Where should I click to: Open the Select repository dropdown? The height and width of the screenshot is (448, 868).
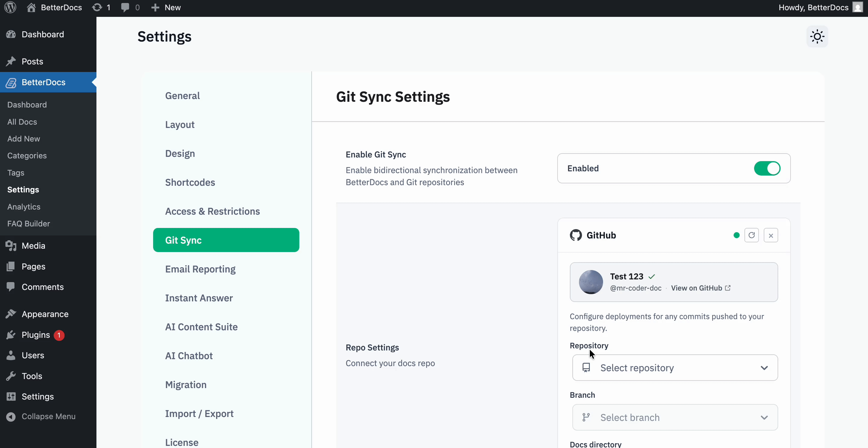[675, 368]
